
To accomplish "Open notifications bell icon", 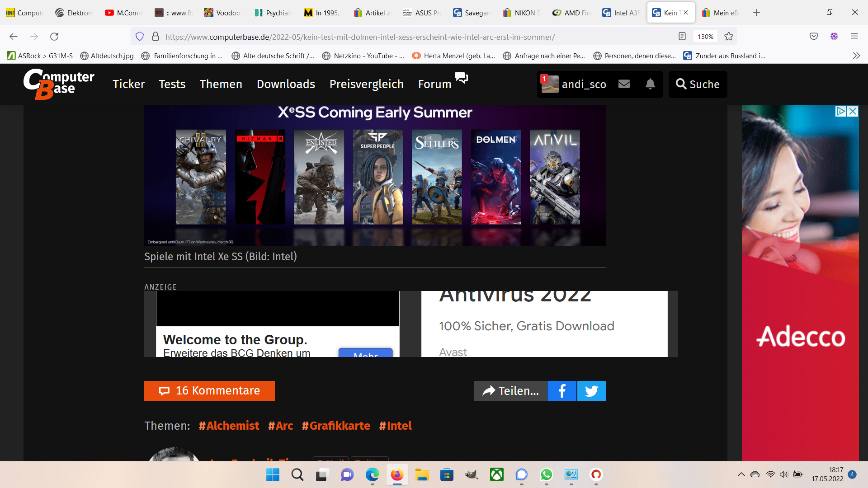I will point(650,84).
